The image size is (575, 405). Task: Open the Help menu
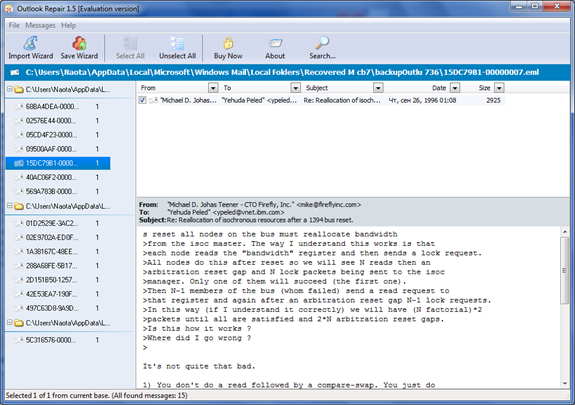tap(69, 25)
